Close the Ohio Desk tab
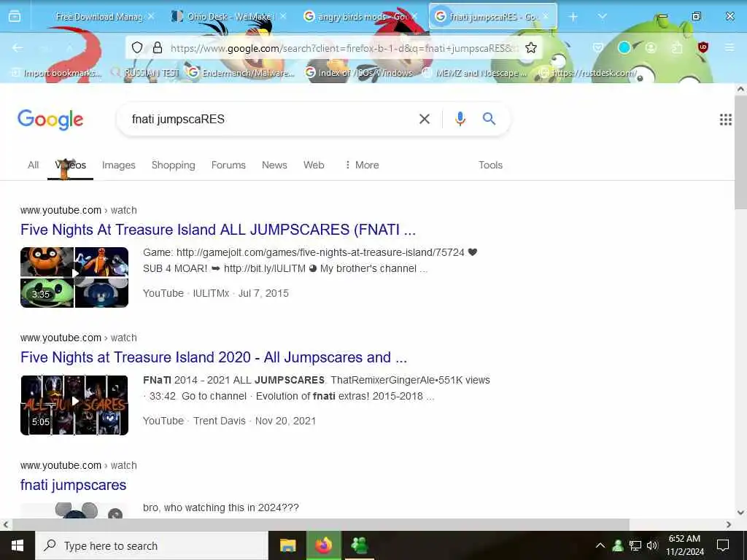This screenshot has height=560, width=747. [283, 17]
